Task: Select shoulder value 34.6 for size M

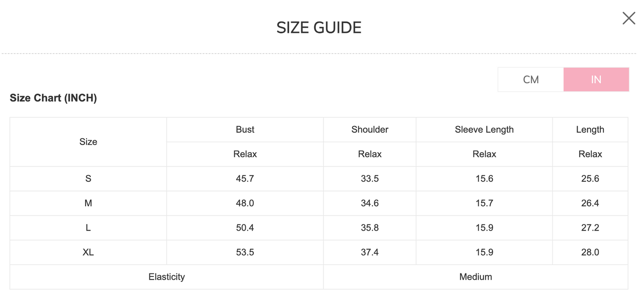Action: point(369,203)
